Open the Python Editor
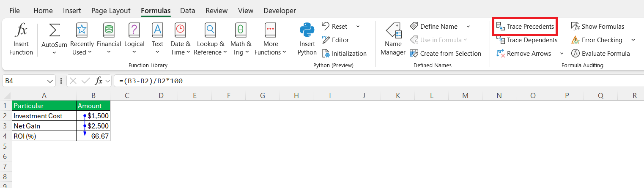Viewport: 644px width, 188px height. 335,40
